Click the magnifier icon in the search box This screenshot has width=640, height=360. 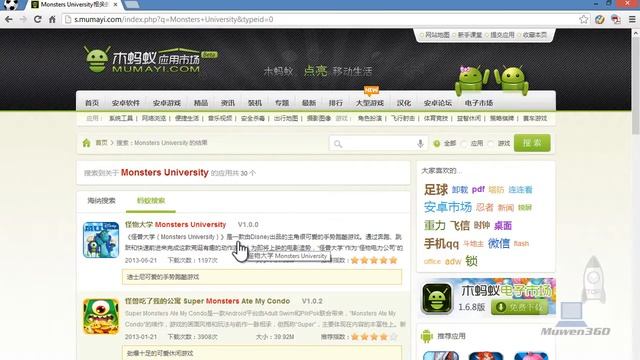[338, 144]
